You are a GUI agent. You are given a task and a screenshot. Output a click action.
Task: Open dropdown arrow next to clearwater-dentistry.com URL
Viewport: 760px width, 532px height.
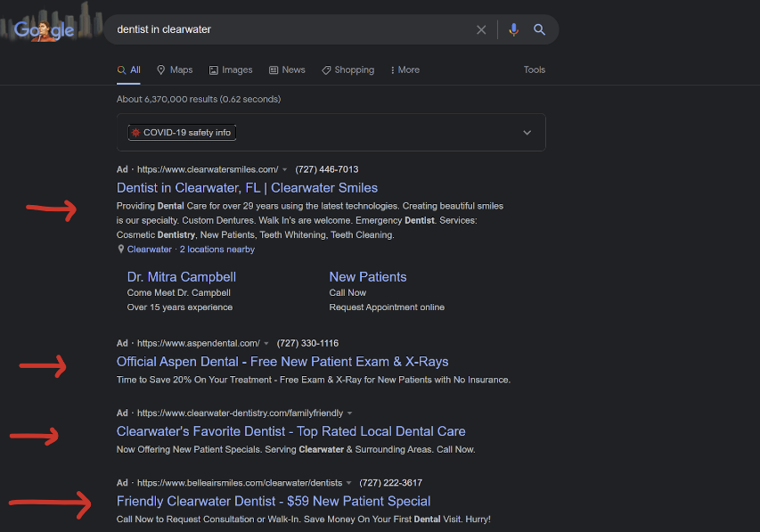click(x=349, y=413)
